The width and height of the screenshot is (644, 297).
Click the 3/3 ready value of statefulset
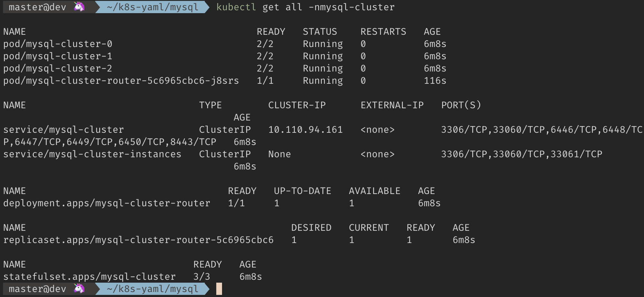click(x=202, y=276)
